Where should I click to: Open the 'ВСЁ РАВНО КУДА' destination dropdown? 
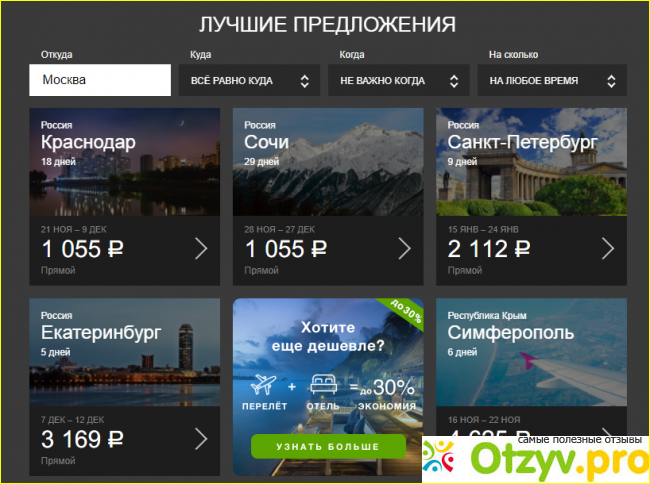point(249,80)
